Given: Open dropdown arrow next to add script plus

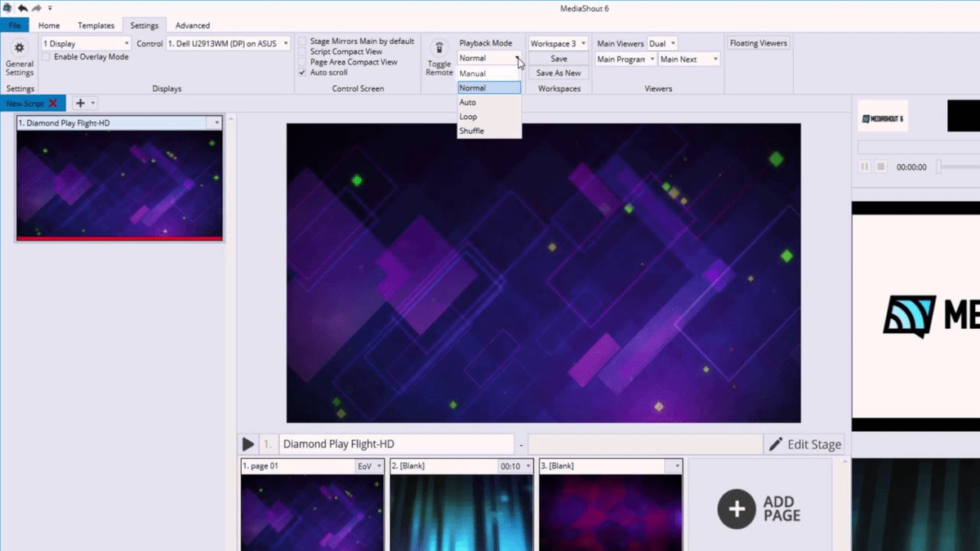Looking at the screenshot, I should click(93, 103).
